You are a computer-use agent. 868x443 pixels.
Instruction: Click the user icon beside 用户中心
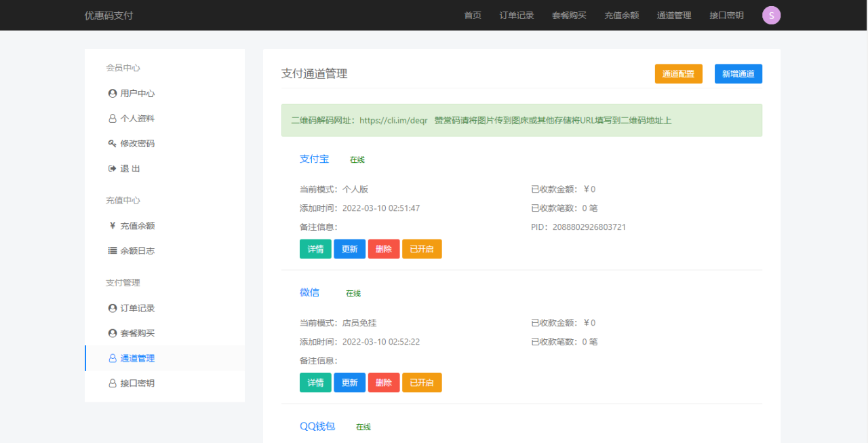point(113,94)
